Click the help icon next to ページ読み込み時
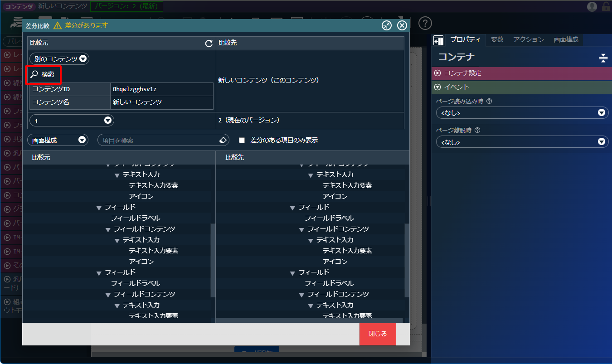Screen dimensions: 612x364 [x=489, y=101]
